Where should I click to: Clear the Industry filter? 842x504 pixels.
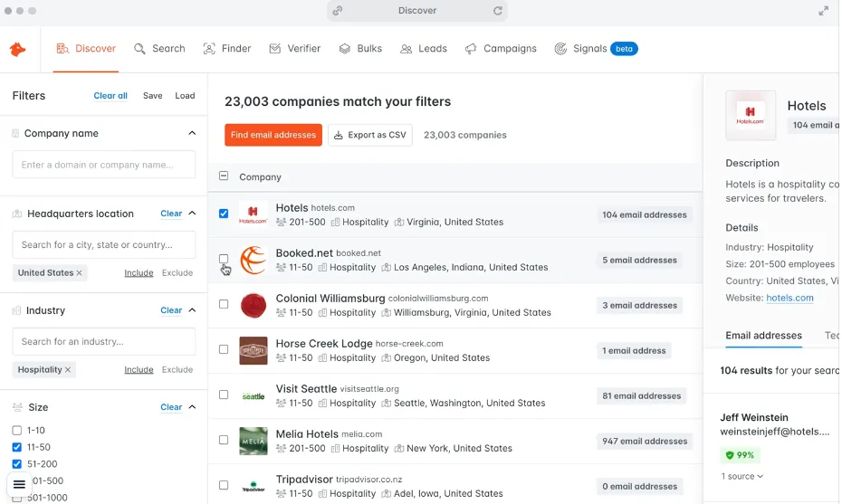171,310
